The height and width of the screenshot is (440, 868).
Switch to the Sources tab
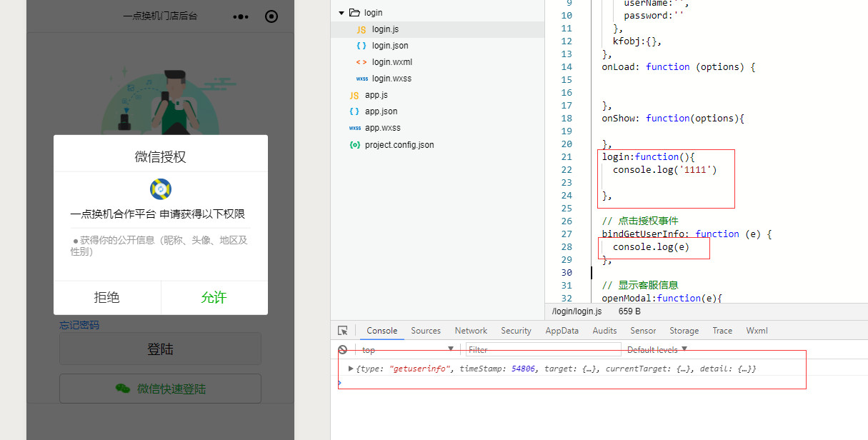pyautogui.click(x=426, y=331)
